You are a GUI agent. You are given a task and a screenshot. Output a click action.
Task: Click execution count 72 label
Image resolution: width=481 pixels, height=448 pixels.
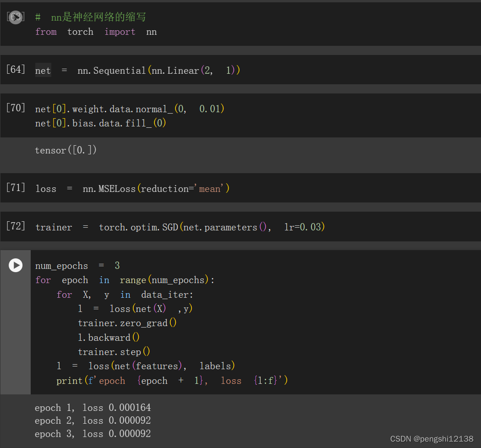click(16, 226)
